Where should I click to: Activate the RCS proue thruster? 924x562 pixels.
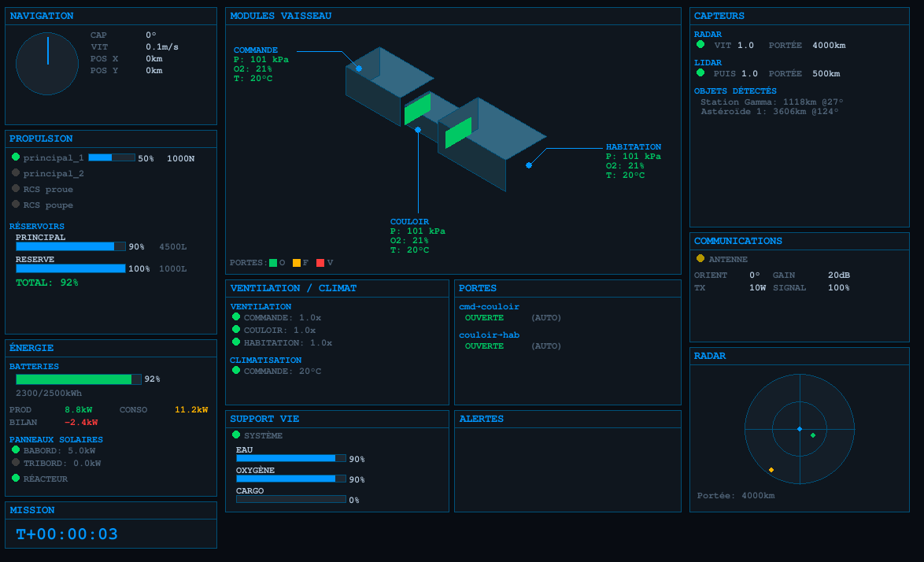click(x=16, y=189)
